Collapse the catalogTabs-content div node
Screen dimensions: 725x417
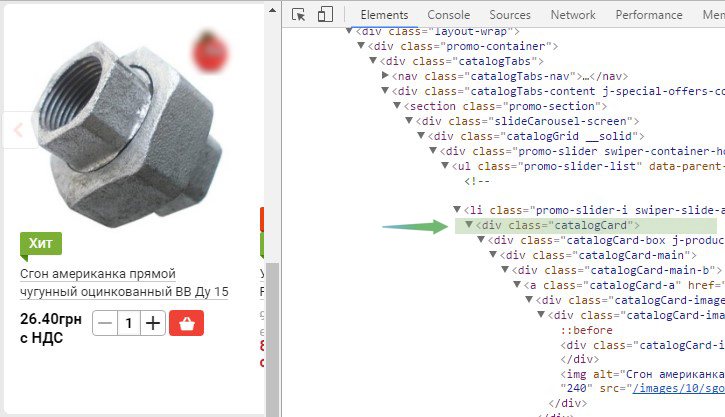point(385,91)
